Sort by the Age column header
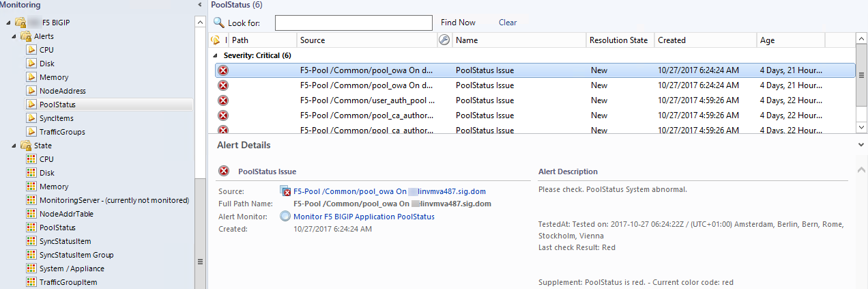 coord(791,40)
